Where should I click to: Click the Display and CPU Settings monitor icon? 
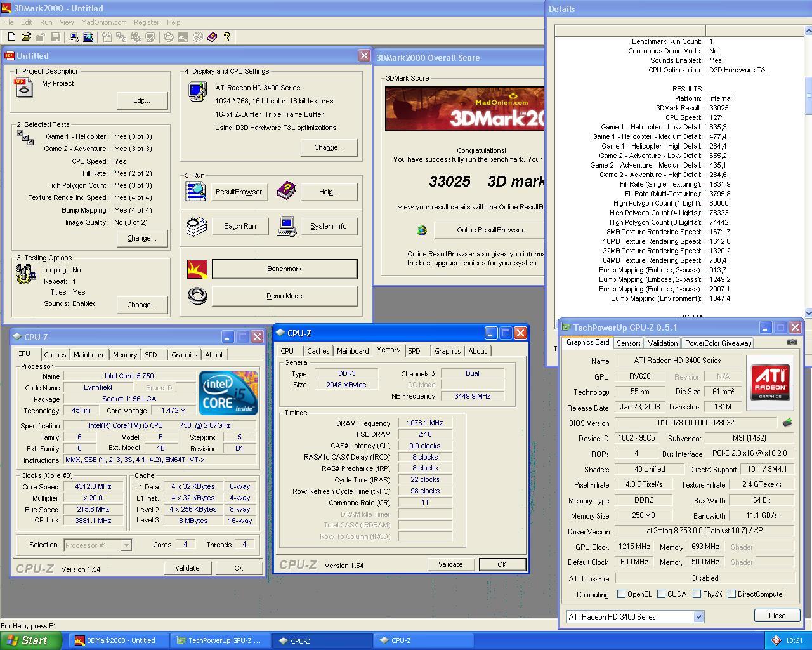(x=197, y=91)
